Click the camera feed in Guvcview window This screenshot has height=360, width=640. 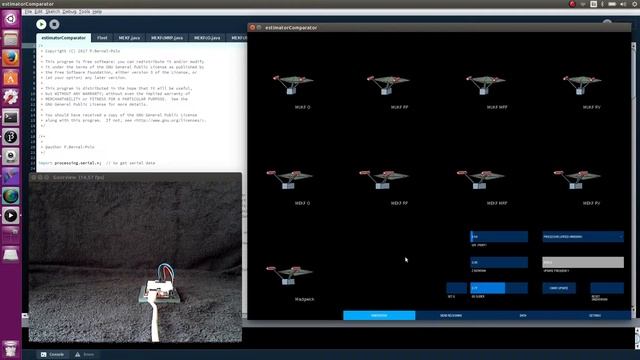coord(135,262)
